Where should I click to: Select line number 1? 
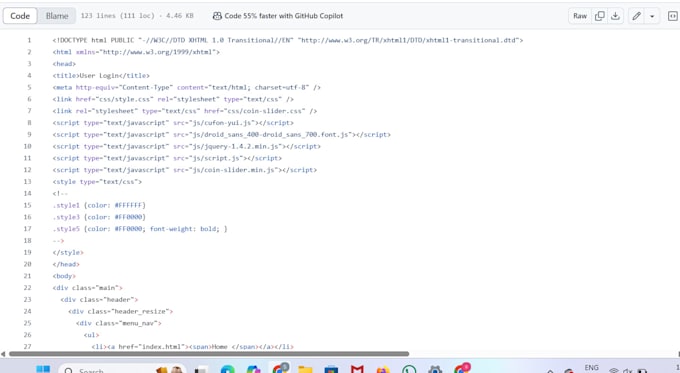point(29,40)
